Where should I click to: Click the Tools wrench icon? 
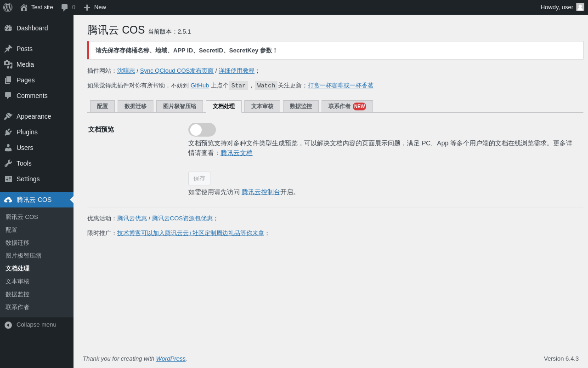point(8,163)
